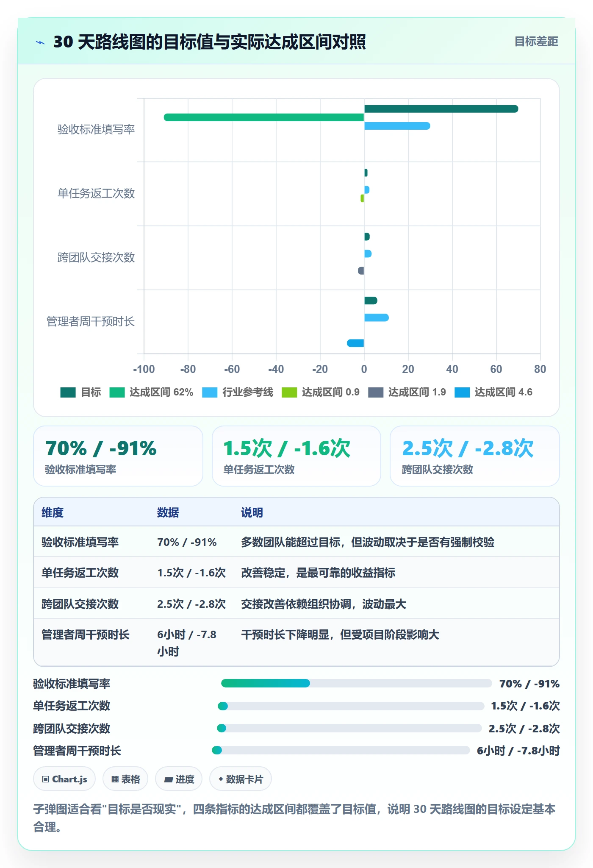593x868 pixels.
Task: Click the 数据 column header
Action: (x=168, y=512)
